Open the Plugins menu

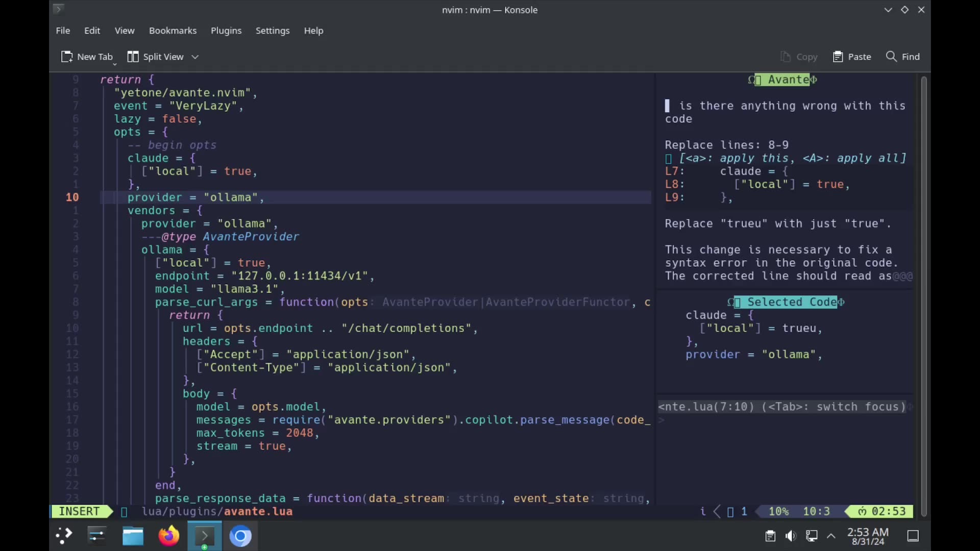[226, 31]
